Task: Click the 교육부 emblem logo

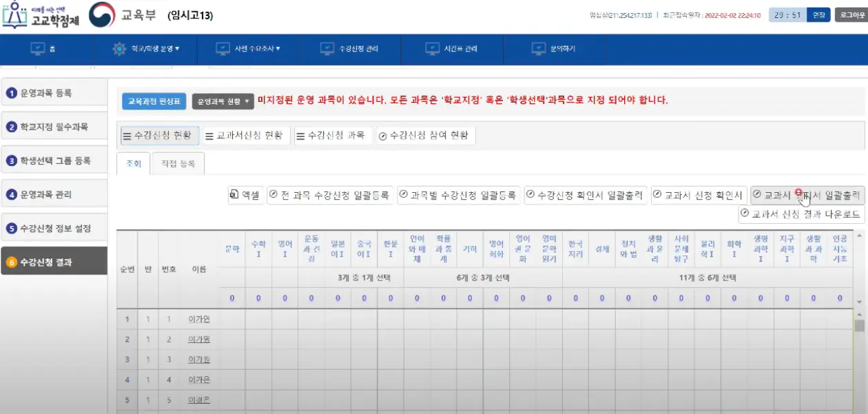Action: tap(102, 14)
